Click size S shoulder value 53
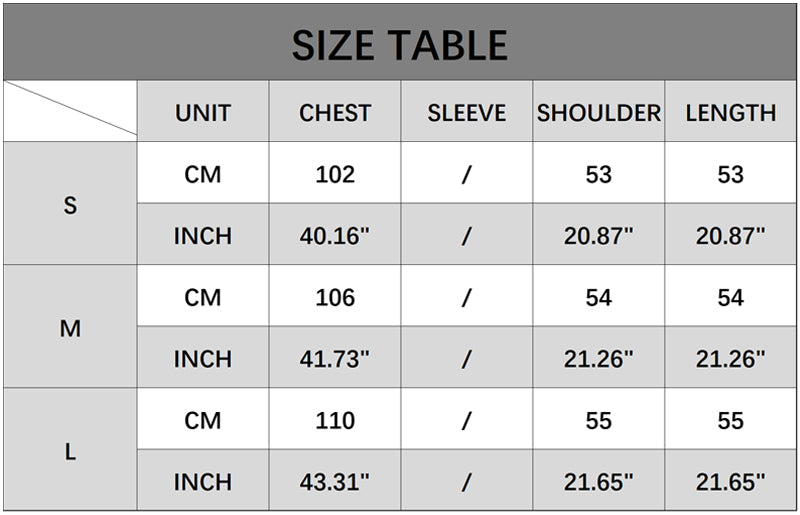The width and height of the screenshot is (800, 515). [x=599, y=174]
